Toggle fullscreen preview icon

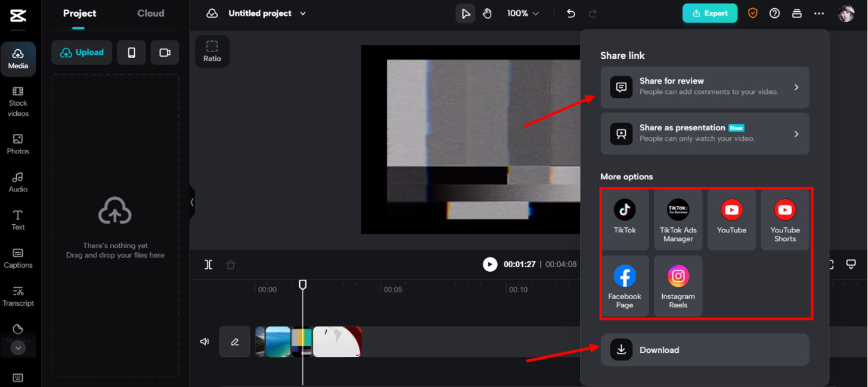click(x=830, y=265)
